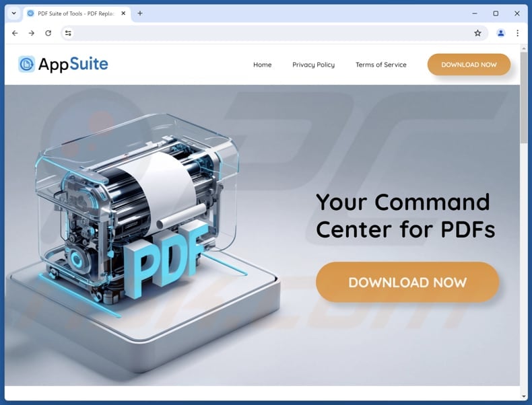This screenshot has width=532, height=405.
Task: Open the Chrome profile avatar
Action: pyautogui.click(x=501, y=33)
